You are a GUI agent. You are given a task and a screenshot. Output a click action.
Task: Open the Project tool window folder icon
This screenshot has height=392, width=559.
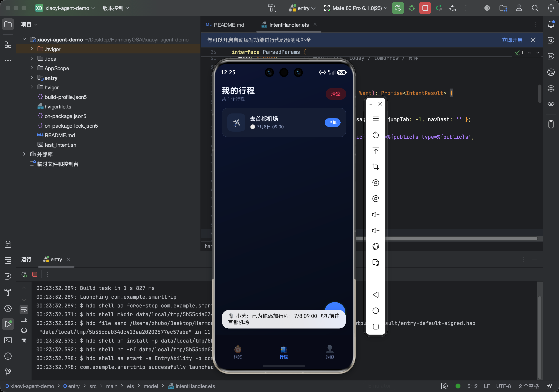coord(8,24)
